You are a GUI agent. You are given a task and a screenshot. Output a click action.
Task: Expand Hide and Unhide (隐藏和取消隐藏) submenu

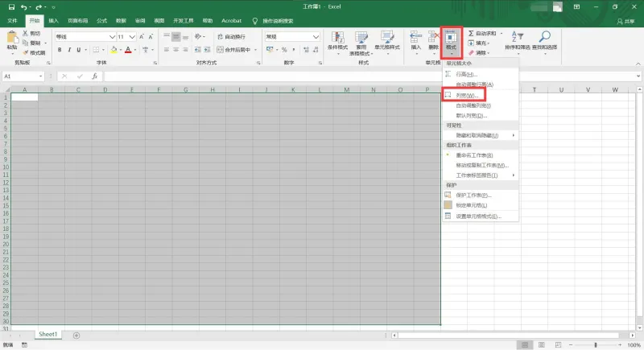click(x=480, y=135)
